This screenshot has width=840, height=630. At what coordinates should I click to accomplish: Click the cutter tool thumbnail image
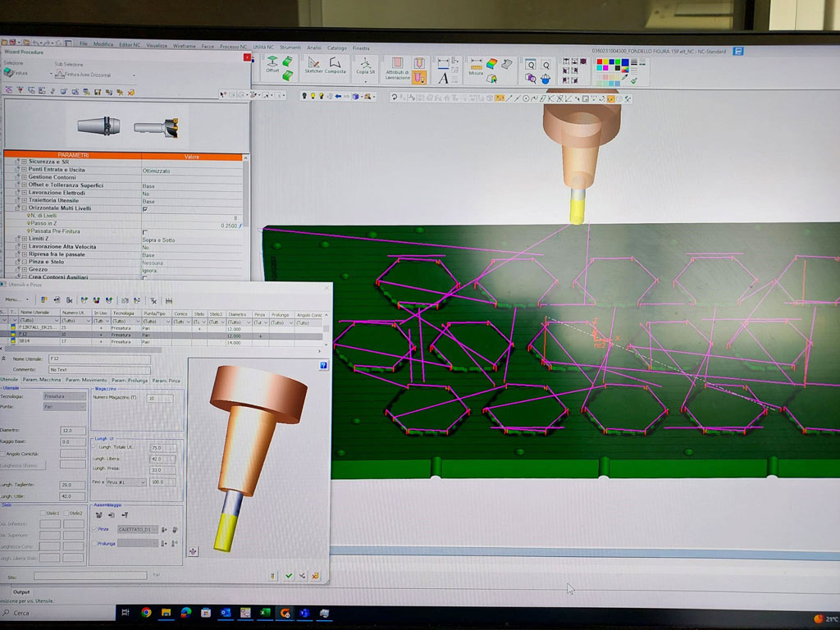pyautogui.click(x=157, y=127)
